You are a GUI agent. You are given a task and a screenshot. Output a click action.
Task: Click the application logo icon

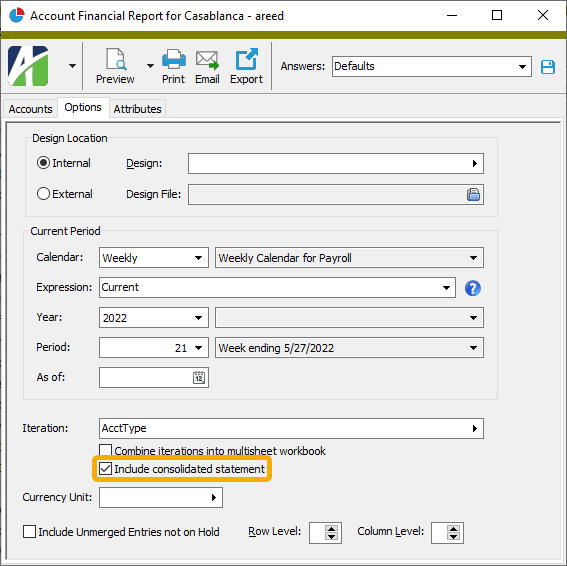pos(28,66)
